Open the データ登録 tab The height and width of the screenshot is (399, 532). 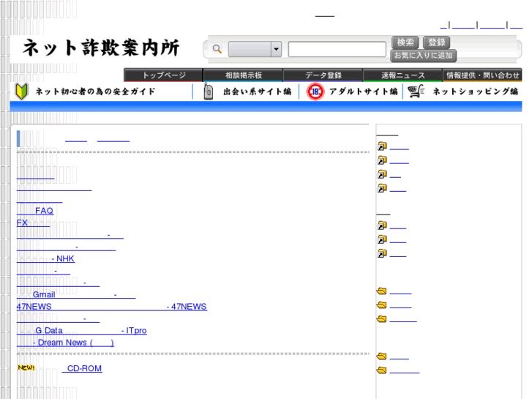click(323, 75)
